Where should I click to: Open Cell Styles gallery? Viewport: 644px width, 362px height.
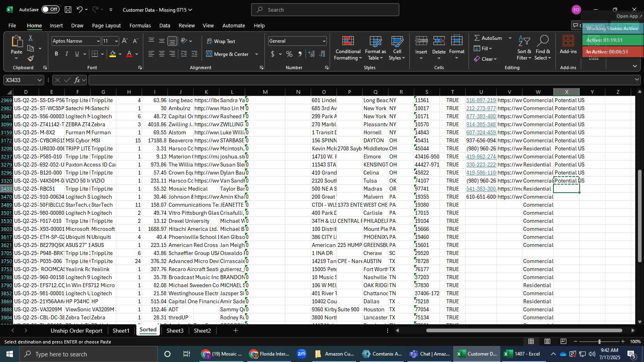397,48
